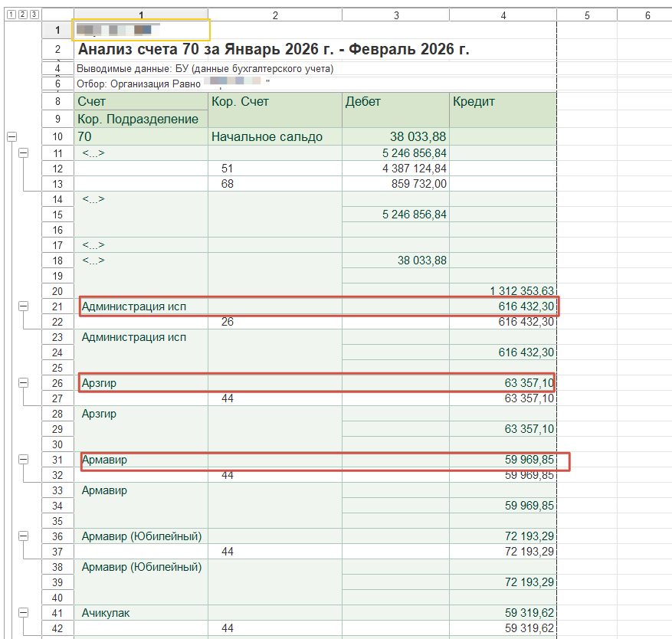Collapse the Армавир group at row 31
The image size is (672, 639).
point(24,460)
